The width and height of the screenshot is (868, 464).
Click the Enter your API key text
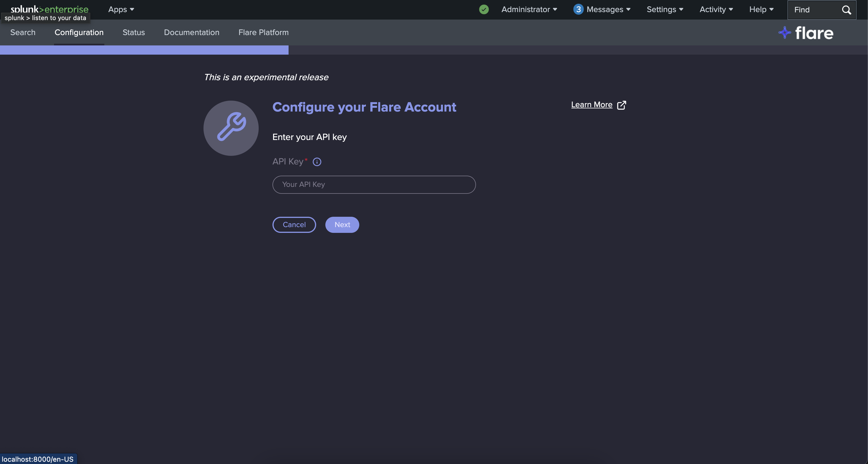309,137
